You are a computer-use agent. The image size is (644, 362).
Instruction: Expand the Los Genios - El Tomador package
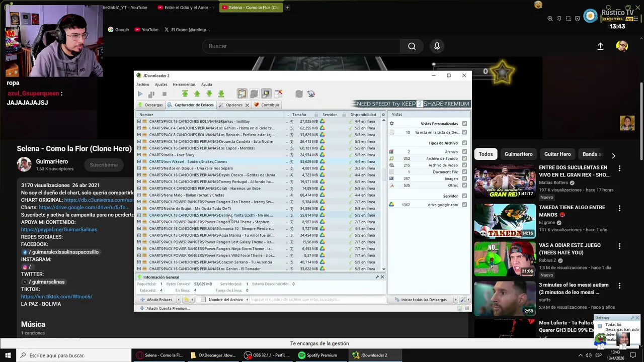click(139, 268)
